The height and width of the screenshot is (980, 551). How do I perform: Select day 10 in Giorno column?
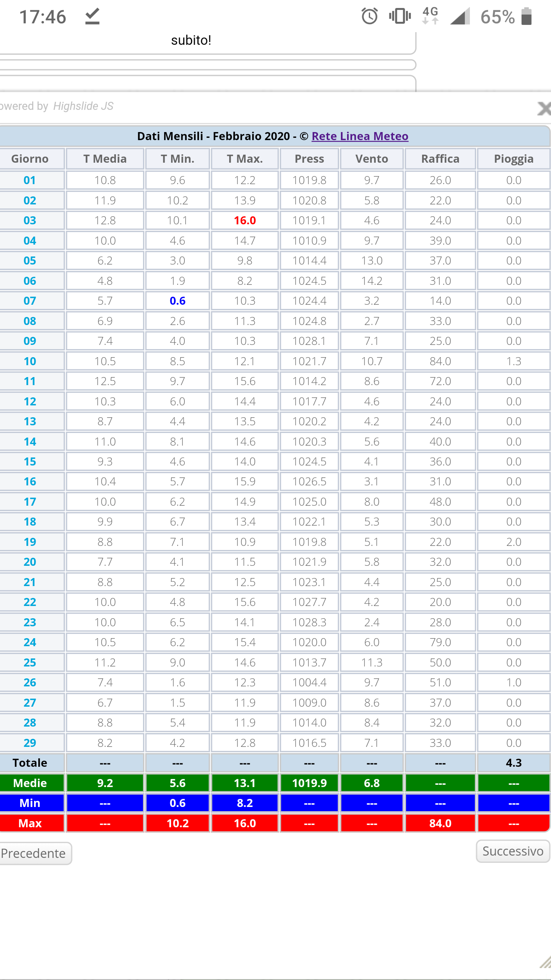coord(30,361)
